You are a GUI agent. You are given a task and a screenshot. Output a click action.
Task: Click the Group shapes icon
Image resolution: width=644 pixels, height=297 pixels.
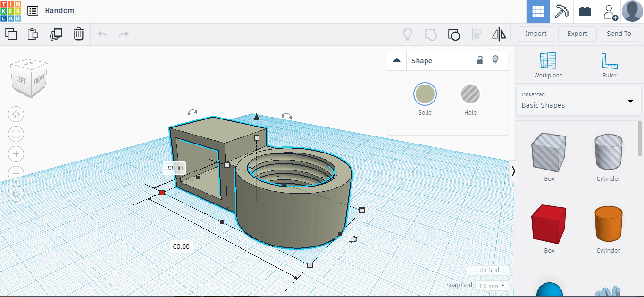click(x=430, y=34)
